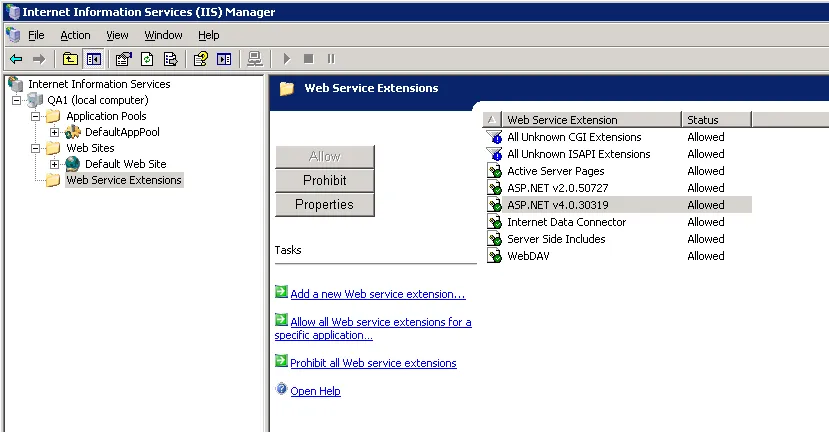Screen dimensions: 829x432
Task: Select the DefaultAppPool tree item
Action: [122, 132]
